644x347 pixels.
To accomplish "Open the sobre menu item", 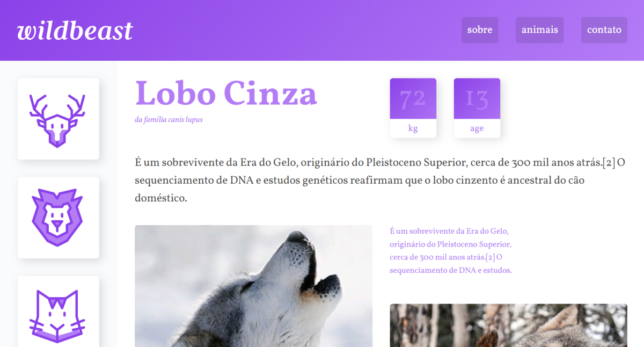I will (480, 30).
